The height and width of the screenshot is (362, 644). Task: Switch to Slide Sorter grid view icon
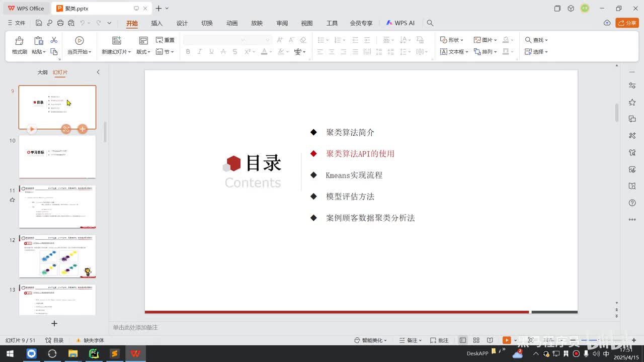[476, 340]
